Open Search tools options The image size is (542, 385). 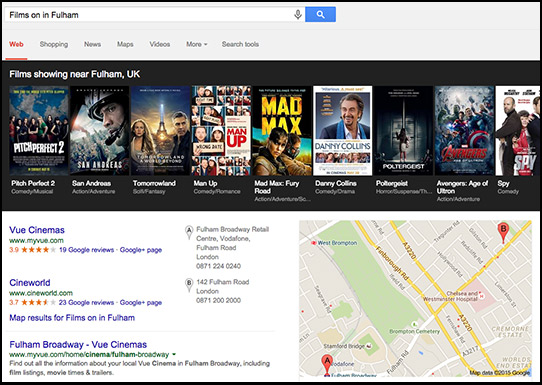[240, 44]
